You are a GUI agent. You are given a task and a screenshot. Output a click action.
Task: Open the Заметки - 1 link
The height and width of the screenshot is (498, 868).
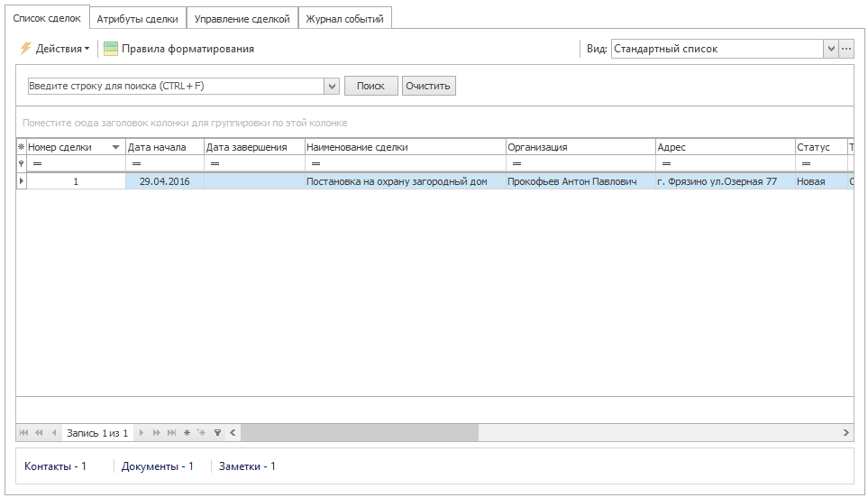point(247,466)
